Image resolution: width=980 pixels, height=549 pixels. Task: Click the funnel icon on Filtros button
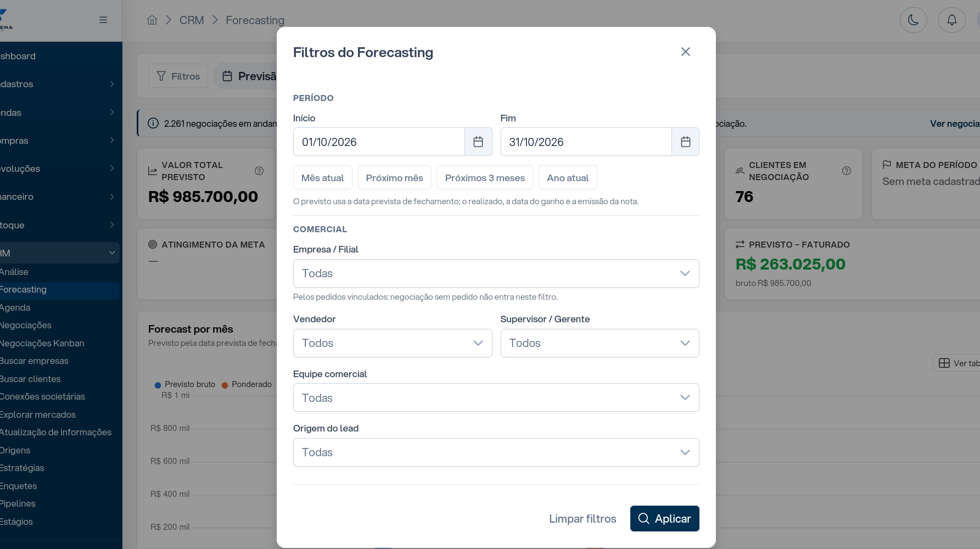(x=161, y=76)
